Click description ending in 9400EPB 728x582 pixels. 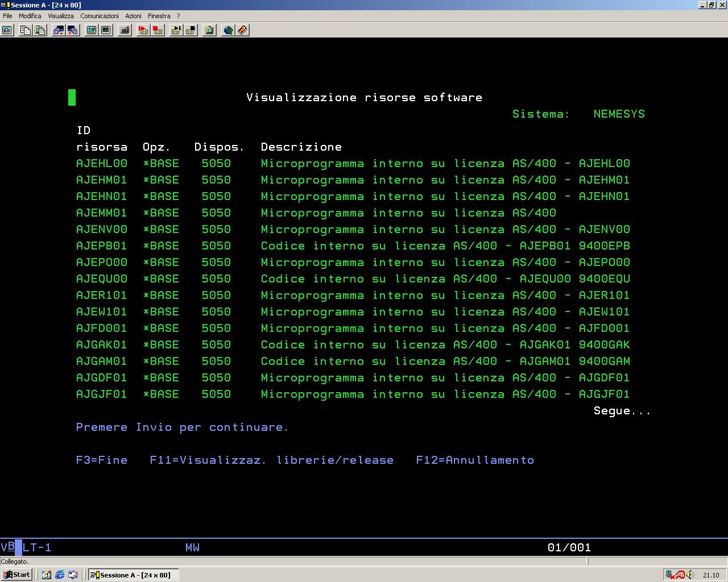point(445,246)
